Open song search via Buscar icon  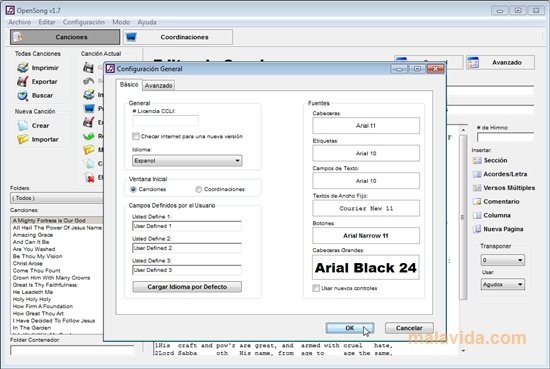click(23, 95)
